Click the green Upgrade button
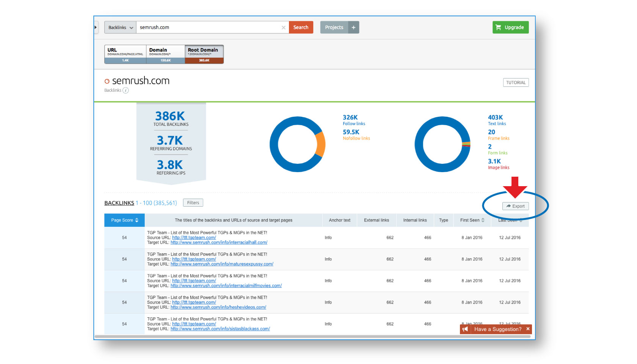 coord(510,27)
